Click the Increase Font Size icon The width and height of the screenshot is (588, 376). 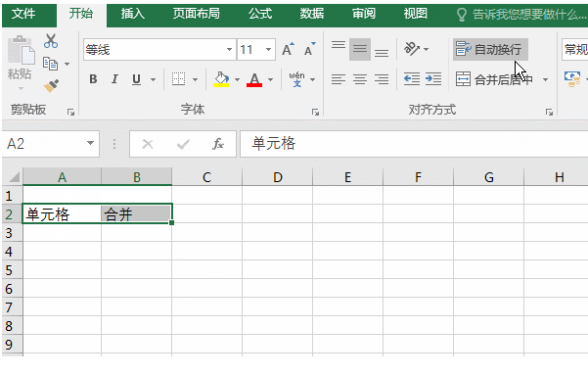coord(288,49)
